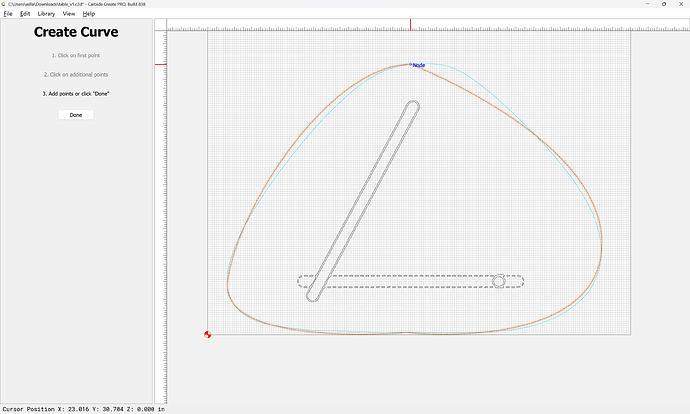
Task: Open the File menu
Action: (x=8, y=14)
